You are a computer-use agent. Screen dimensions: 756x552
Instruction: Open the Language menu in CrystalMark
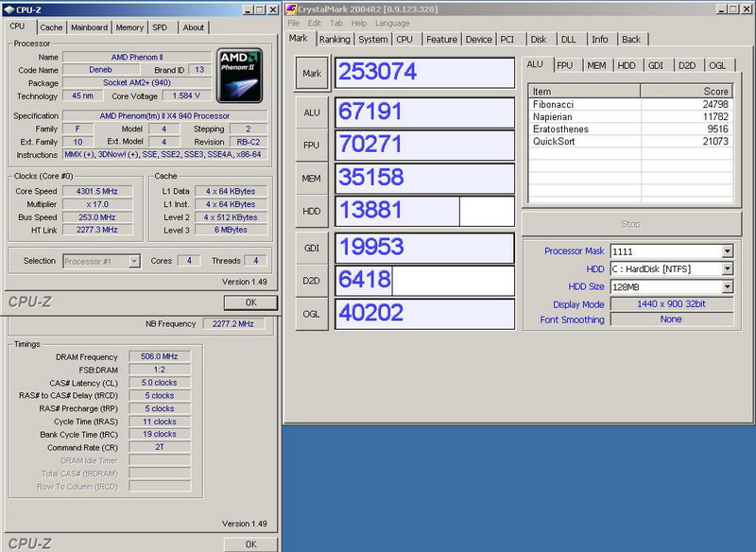pyautogui.click(x=392, y=23)
